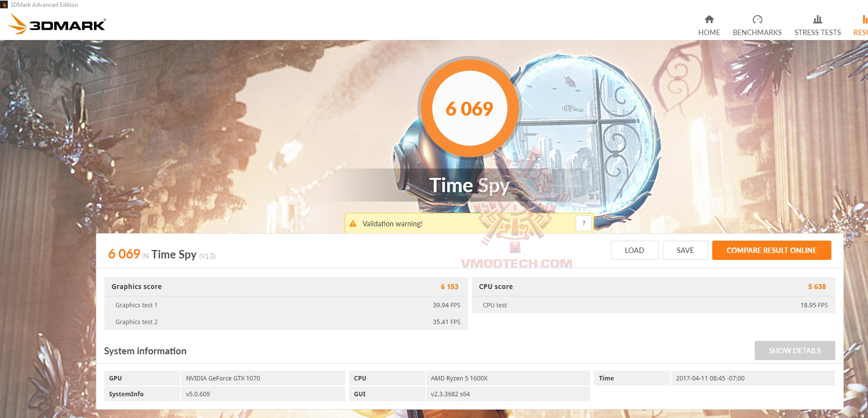Click the LOAD button
The image size is (868, 418).
click(635, 250)
